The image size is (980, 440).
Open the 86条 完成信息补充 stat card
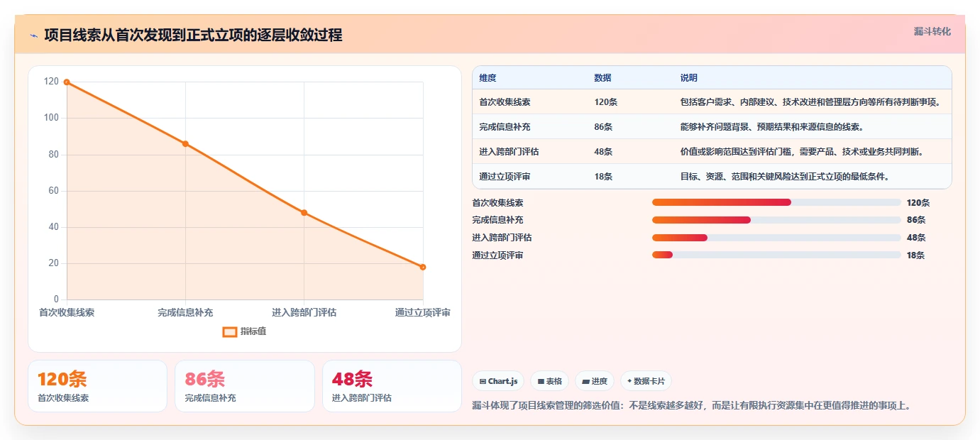245,386
